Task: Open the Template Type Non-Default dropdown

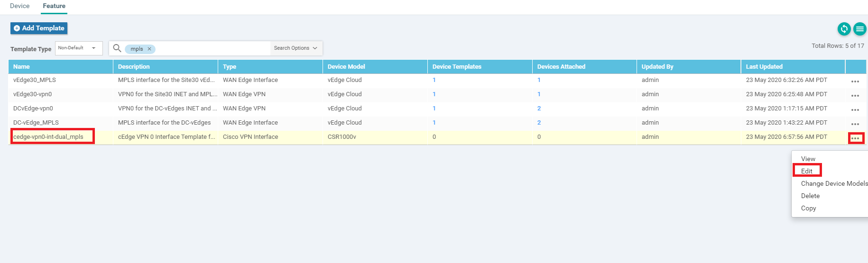Action: (79, 48)
